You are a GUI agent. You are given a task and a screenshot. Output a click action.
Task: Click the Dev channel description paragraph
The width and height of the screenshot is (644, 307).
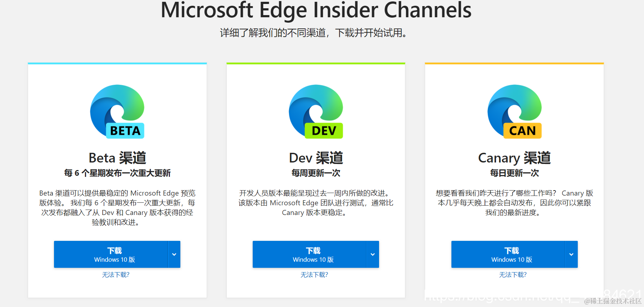coord(316,203)
